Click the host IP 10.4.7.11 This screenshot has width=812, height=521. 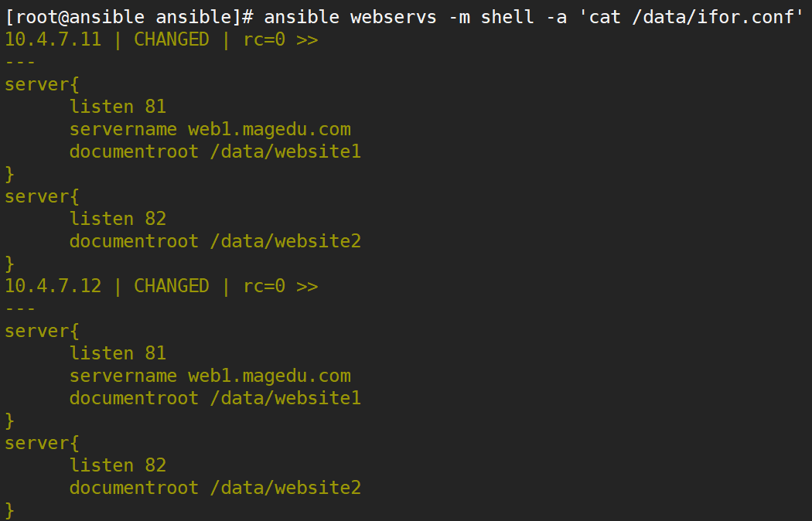click(x=53, y=40)
